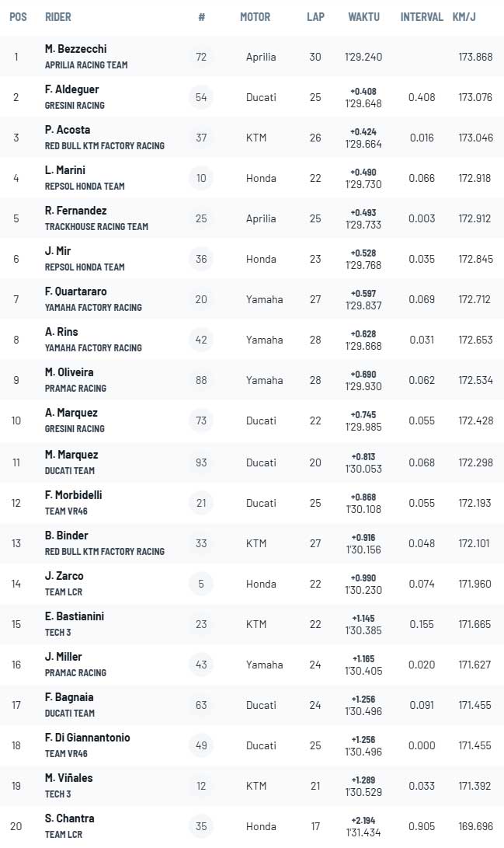Click the RIDER column header
Screen dimensions: 504x848
(x=57, y=17)
